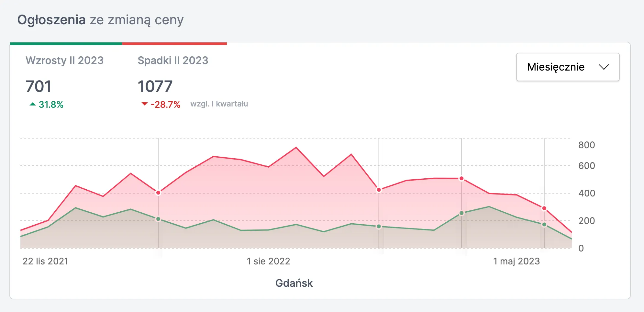The height and width of the screenshot is (312, 644).
Task: Click the chevron arrow beside Miesięcznie
Action: pyautogui.click(x=604, y=67)
